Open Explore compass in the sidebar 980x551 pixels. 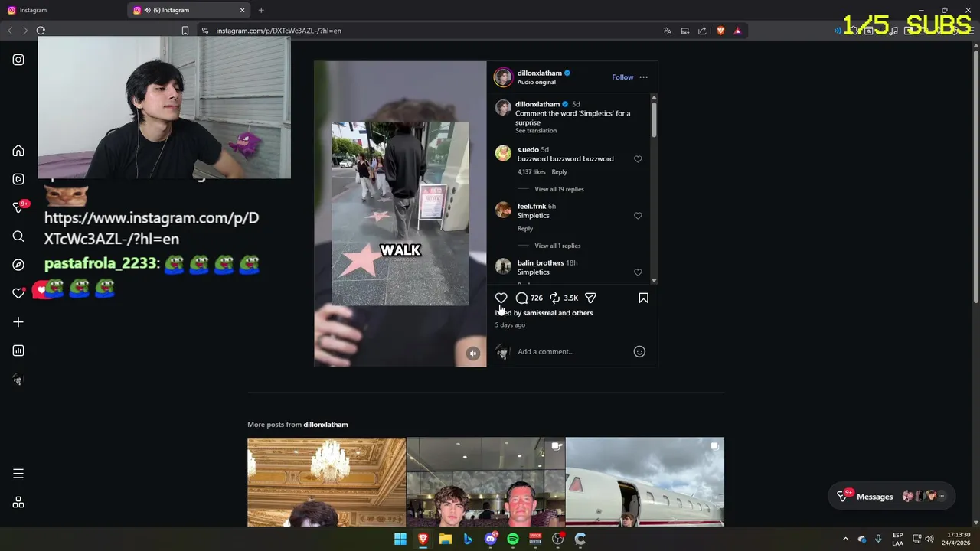pos(18,265)
